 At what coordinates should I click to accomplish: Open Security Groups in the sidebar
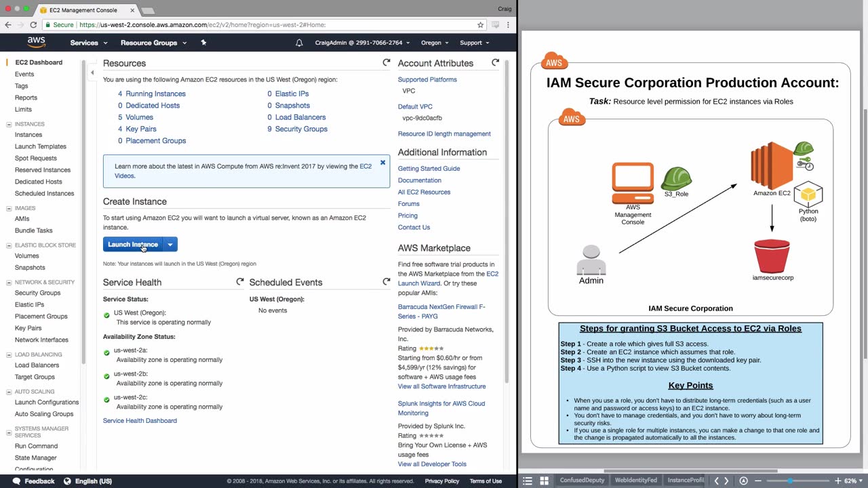pyautogui.click(x=37, y=293)
